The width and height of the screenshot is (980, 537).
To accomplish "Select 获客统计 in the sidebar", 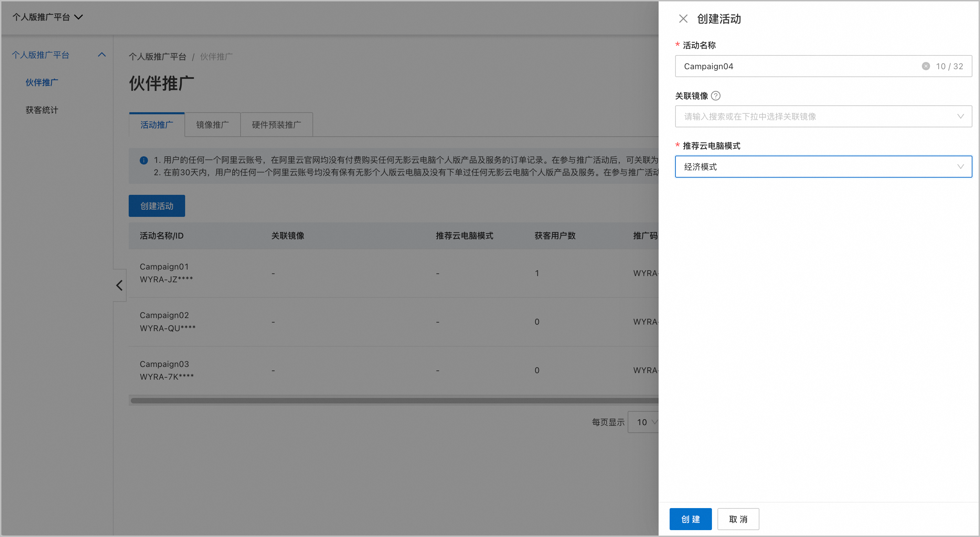I will tap(42, 109).
